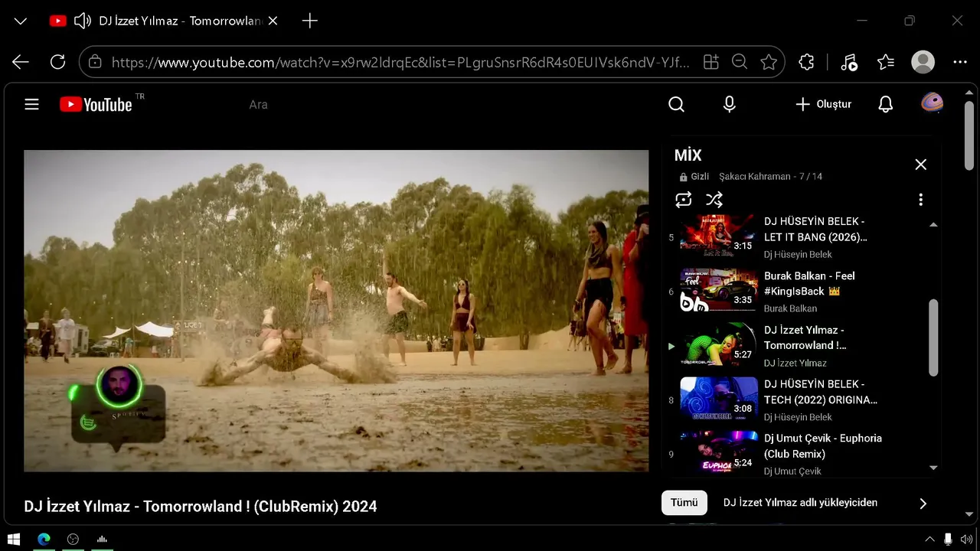
Task: Click the video player to pause playback
Action: click(336, 311)
